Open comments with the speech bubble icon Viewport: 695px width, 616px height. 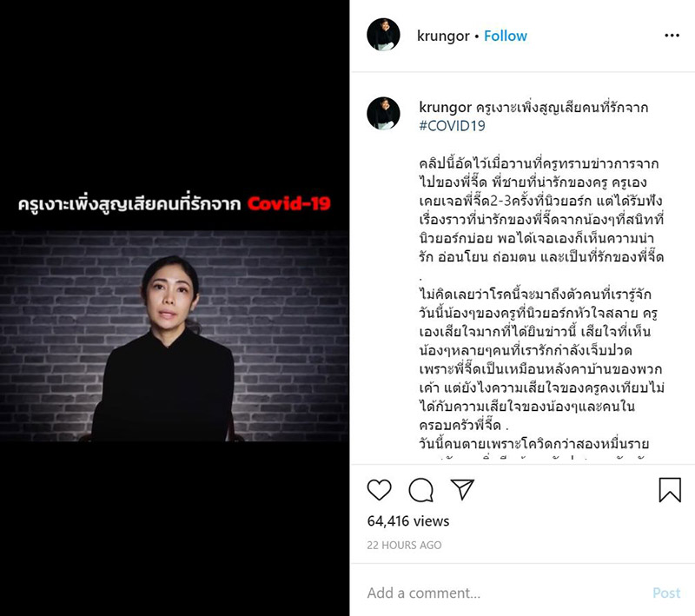420,490
